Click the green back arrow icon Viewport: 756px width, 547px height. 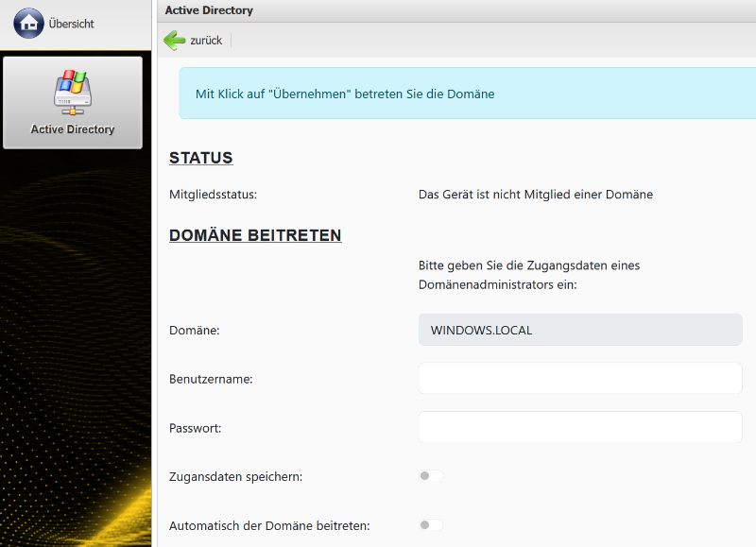(x=174, y=41)
